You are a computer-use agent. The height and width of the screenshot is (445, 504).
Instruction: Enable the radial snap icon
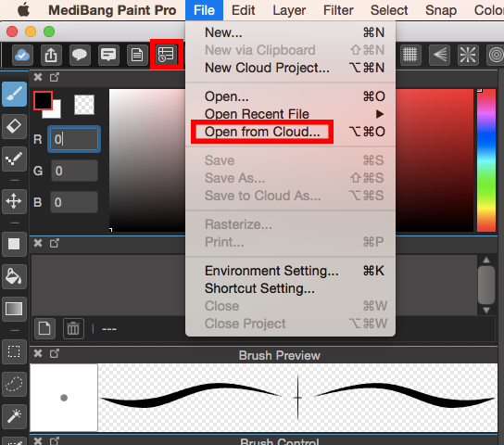468,55
